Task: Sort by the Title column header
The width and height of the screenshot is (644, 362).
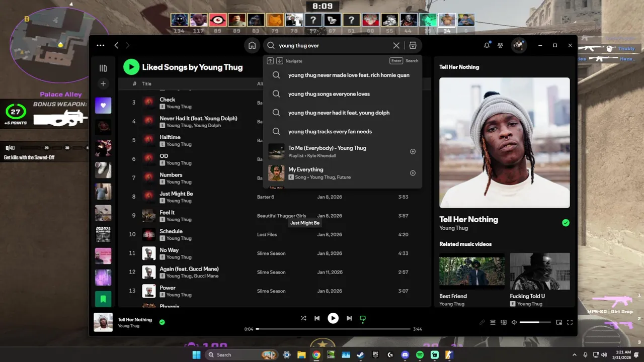Action: point(146,84)
